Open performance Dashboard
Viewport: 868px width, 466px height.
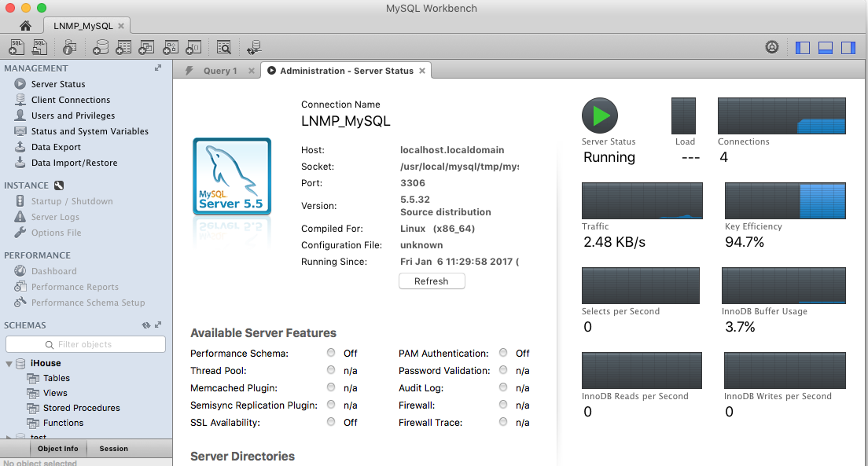(53, 271)
